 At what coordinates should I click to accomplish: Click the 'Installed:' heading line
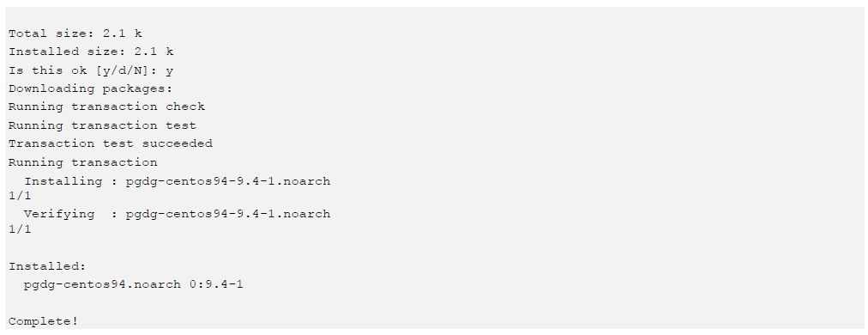(x=48, y=266)
